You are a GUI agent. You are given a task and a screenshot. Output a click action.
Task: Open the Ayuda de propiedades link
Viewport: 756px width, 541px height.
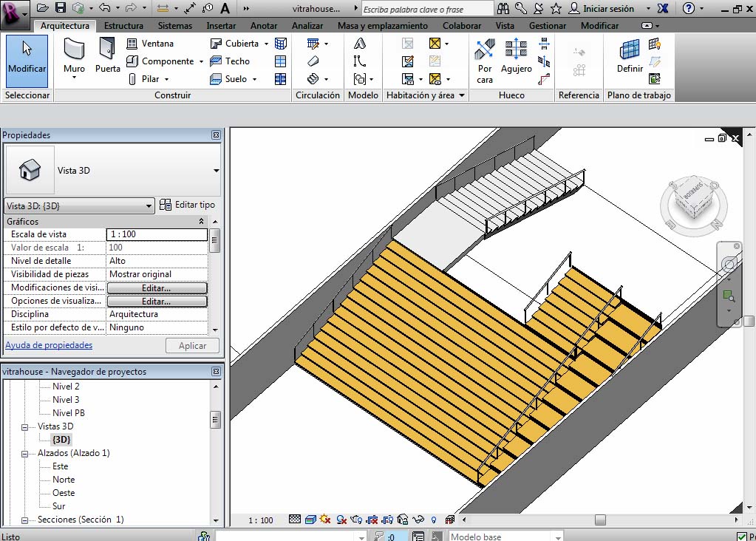point(49,345)
